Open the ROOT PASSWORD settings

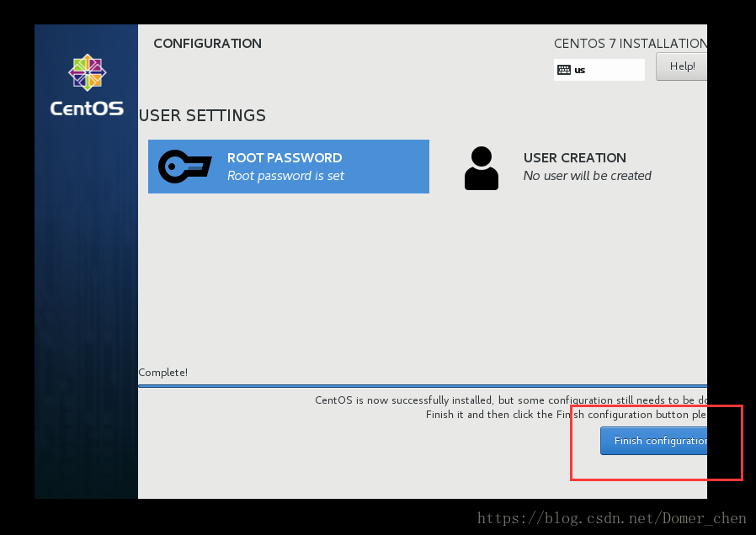point(288,167)
